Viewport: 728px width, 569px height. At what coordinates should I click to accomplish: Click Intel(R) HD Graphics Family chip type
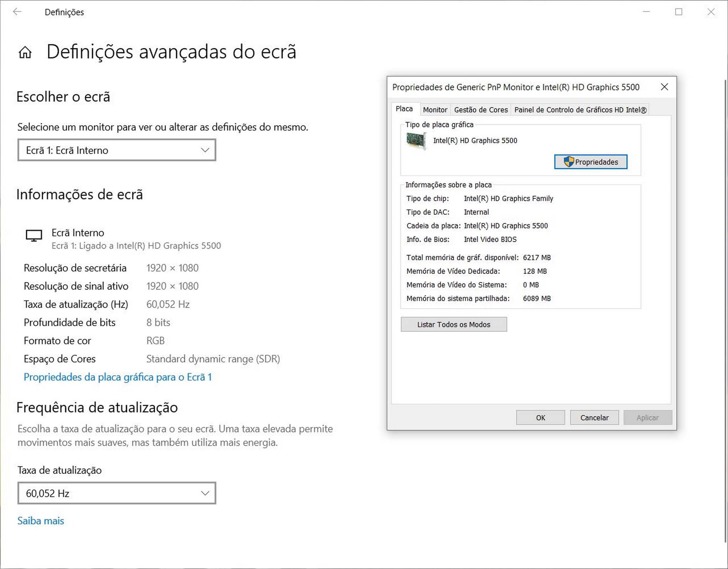[x=508, y=198]
